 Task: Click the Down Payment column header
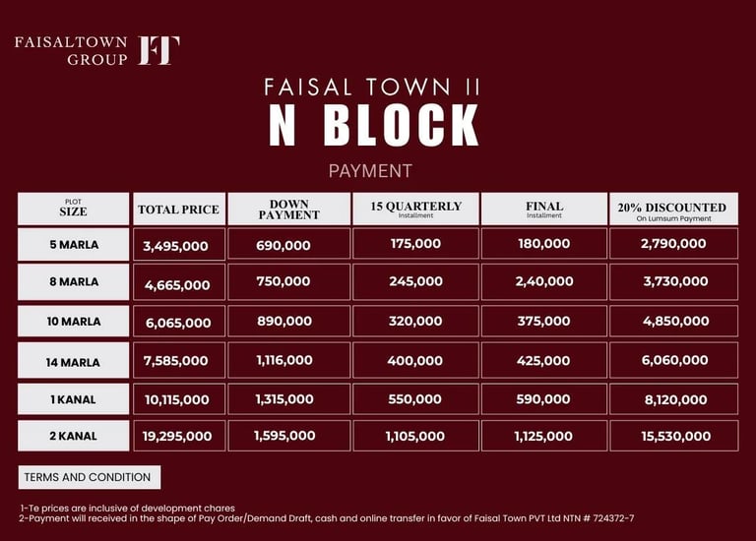pyautogui.click(x=288, y=210)
